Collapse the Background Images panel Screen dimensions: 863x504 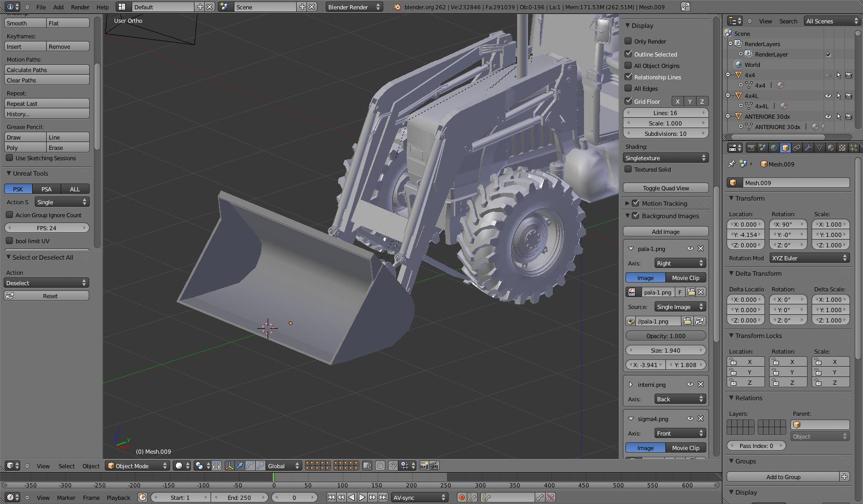(628, 216)
